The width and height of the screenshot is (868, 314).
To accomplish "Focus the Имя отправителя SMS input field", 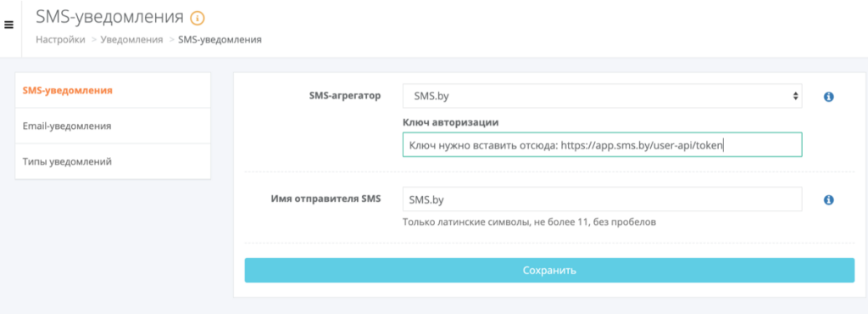I will point(603,199).
